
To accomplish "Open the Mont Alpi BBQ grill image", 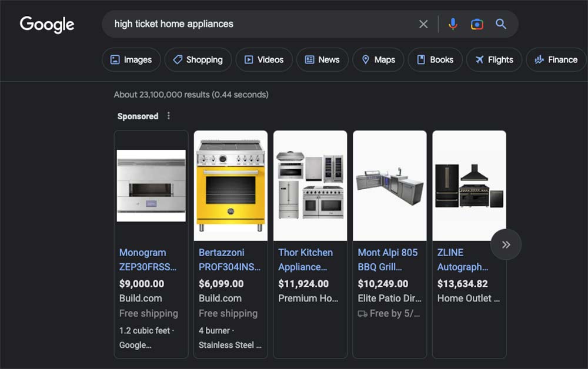I will pos(390,186).
